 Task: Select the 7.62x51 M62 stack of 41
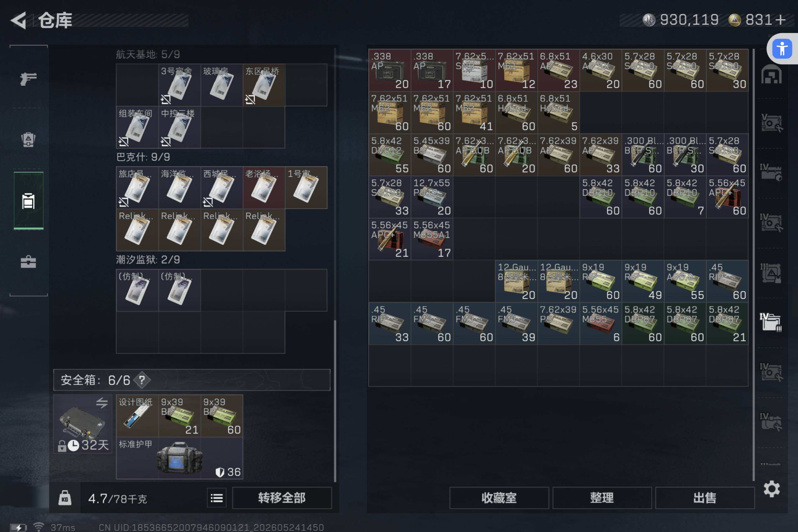tap(474, 113)
